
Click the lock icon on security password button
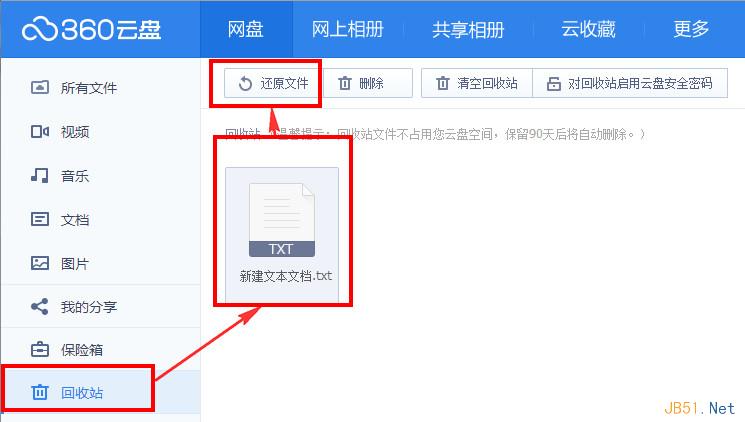554,84
